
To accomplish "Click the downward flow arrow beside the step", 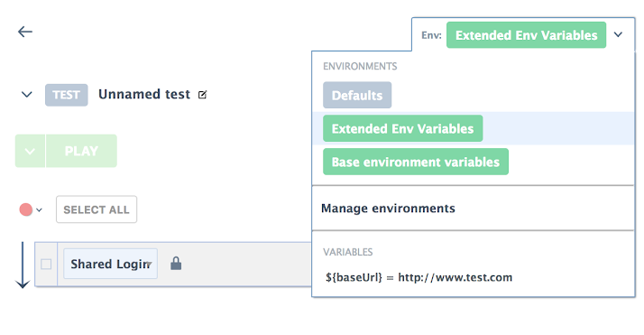I will coord(23,265).
